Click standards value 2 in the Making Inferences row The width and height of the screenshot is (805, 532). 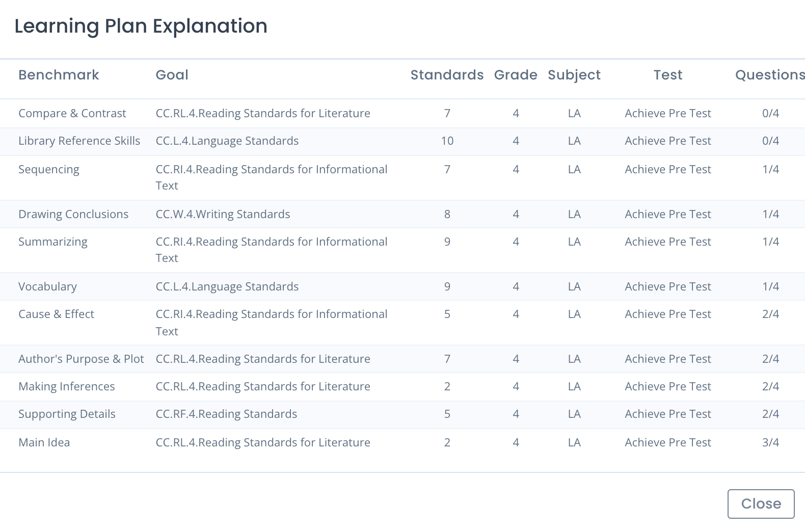click(447, 386)
